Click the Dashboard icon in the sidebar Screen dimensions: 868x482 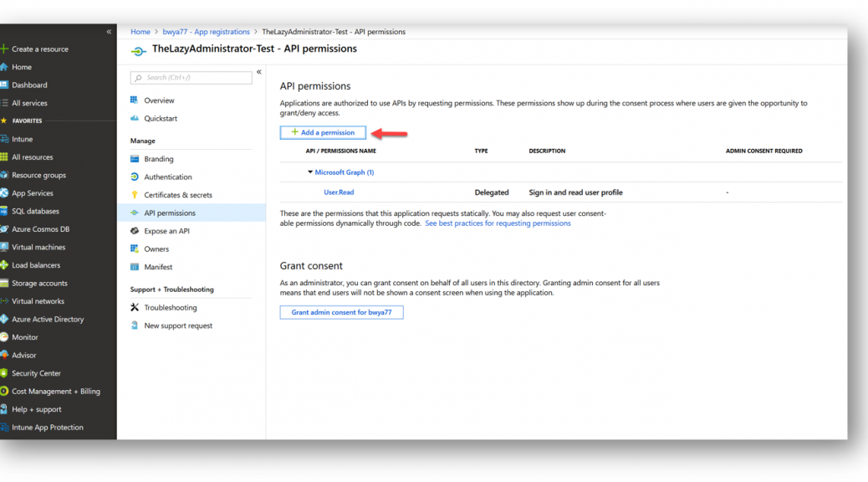pyautogui.click(x=4, y=85)
